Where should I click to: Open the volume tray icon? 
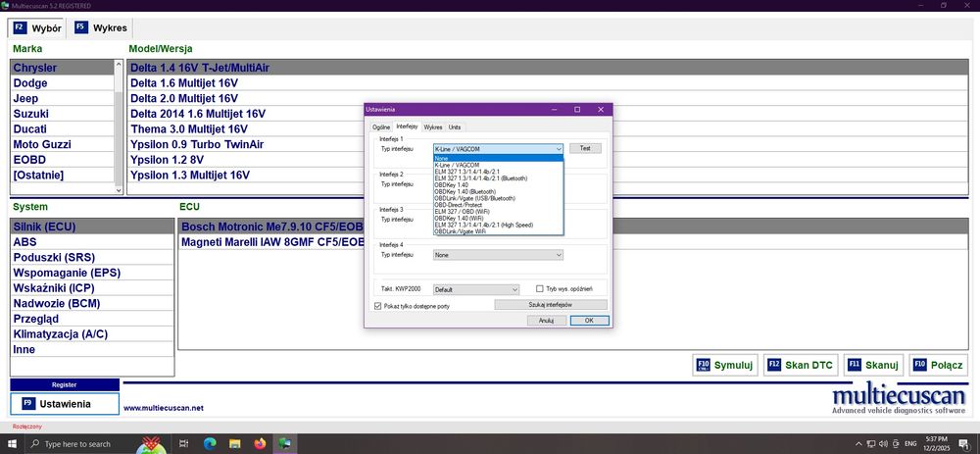(x=883, y=443)
